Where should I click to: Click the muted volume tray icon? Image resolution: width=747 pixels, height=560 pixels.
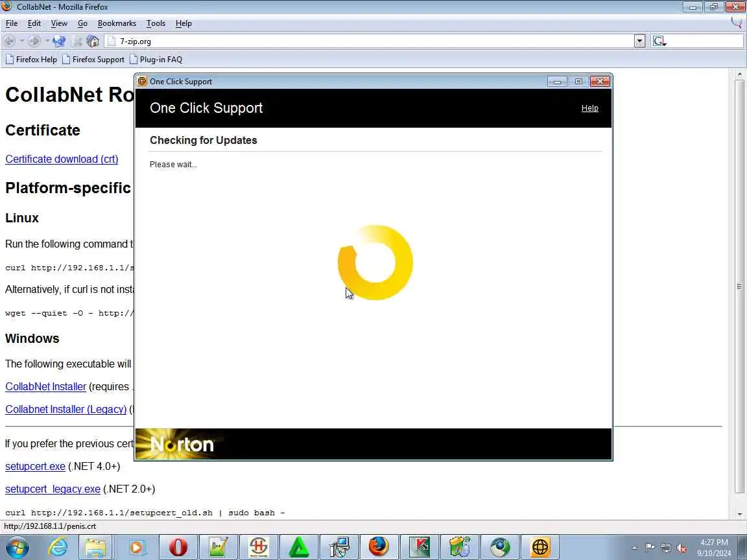click(682, 548)
